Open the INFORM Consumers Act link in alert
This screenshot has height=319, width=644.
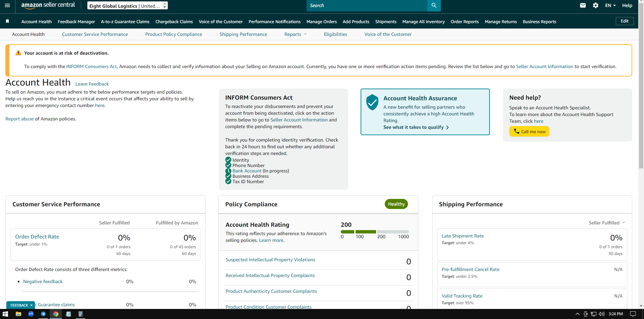click(91, 66)
